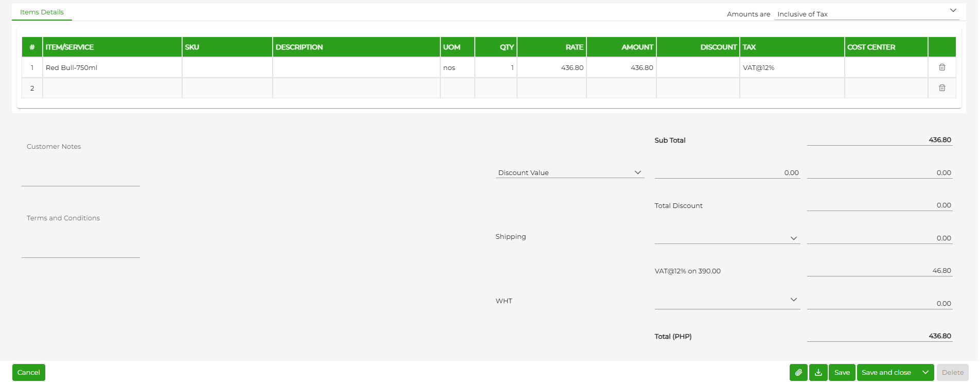The image size is (980, 382).
Task: Click the greyed-out Delete button
Action: [953, 372]
